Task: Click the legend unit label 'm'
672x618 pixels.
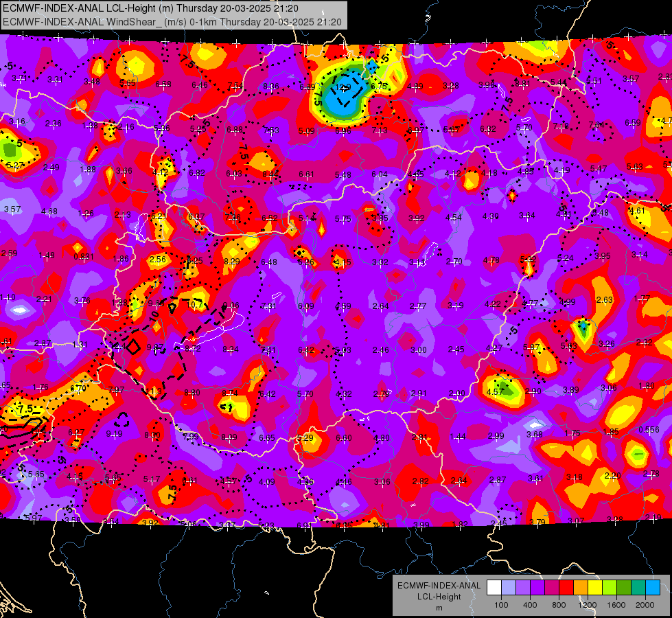Action: click(x=439, y=608)
